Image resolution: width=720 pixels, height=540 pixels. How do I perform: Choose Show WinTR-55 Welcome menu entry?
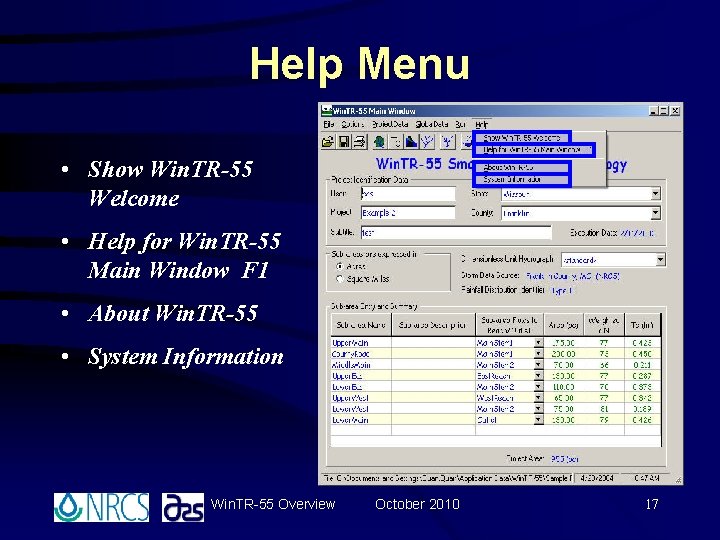coord(522,137)
